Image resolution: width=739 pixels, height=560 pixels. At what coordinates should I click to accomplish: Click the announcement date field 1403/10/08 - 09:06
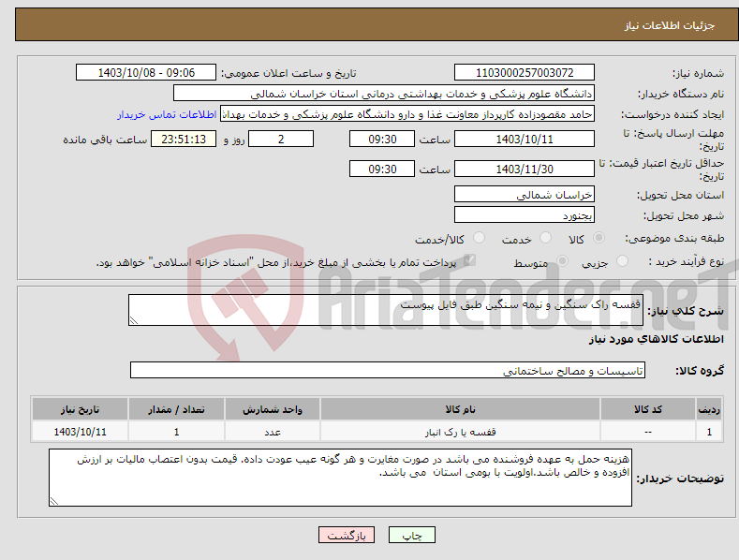[146, 73]
